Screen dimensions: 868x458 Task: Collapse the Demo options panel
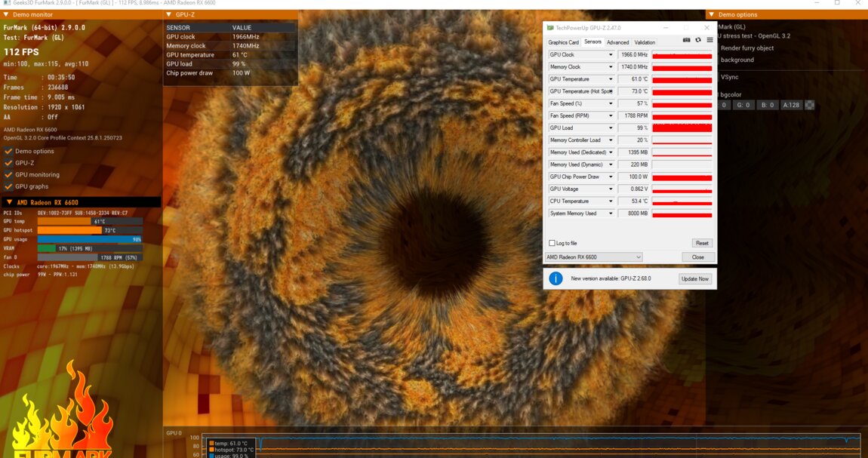[x=711, y=14]
